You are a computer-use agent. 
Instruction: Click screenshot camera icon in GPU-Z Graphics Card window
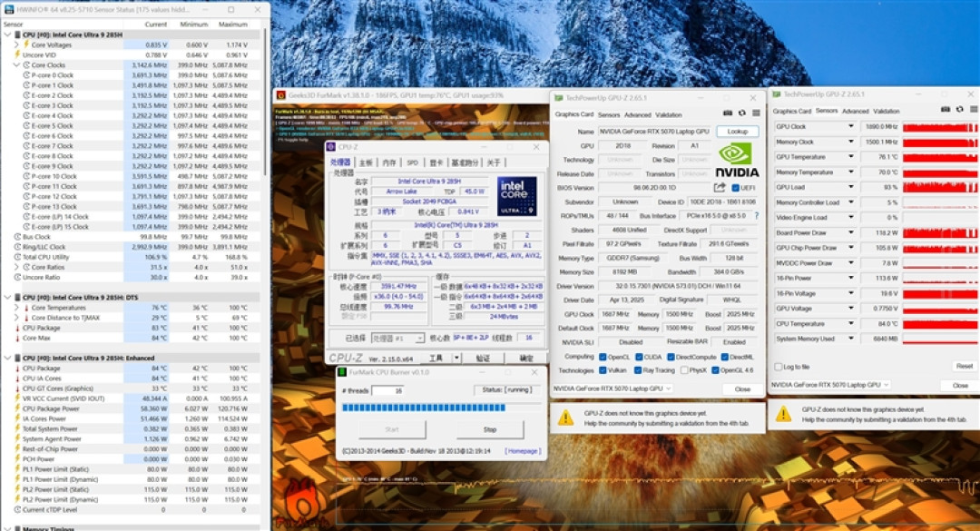pos(728,113)
